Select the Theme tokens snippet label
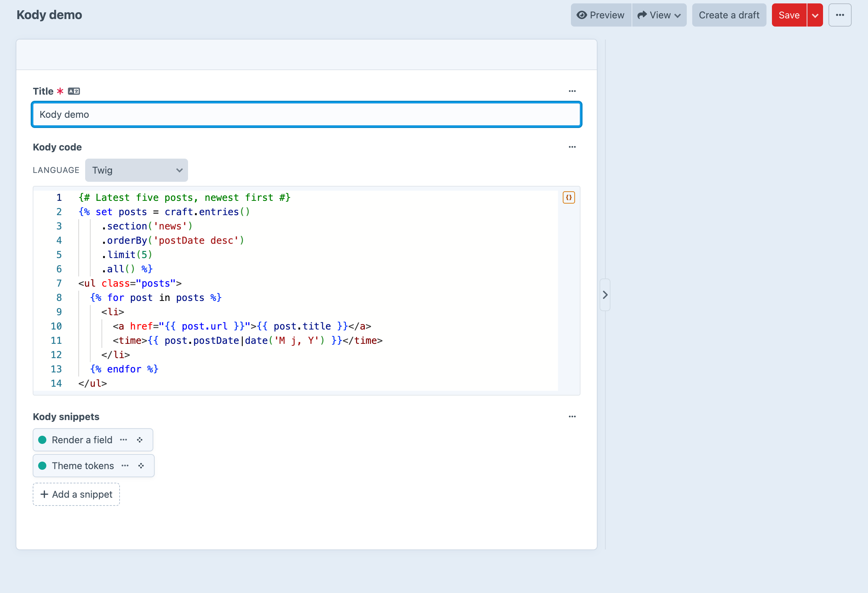This screenshot has width=868, height=593. [x=82, y=465]
